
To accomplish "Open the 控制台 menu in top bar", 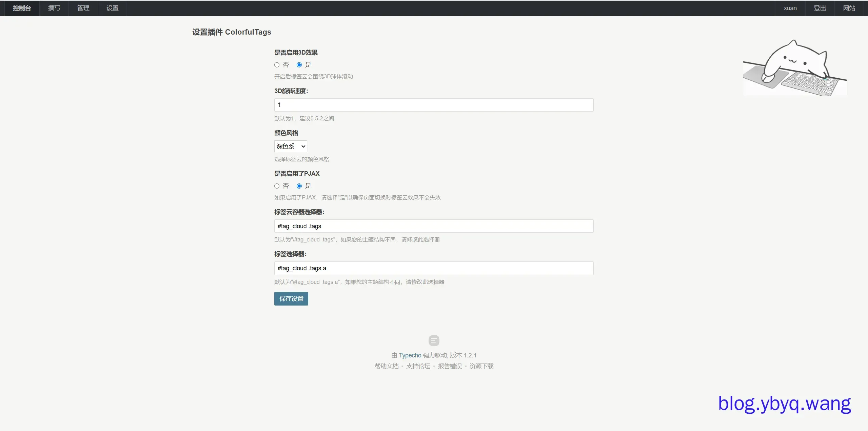I will (22, 8).
